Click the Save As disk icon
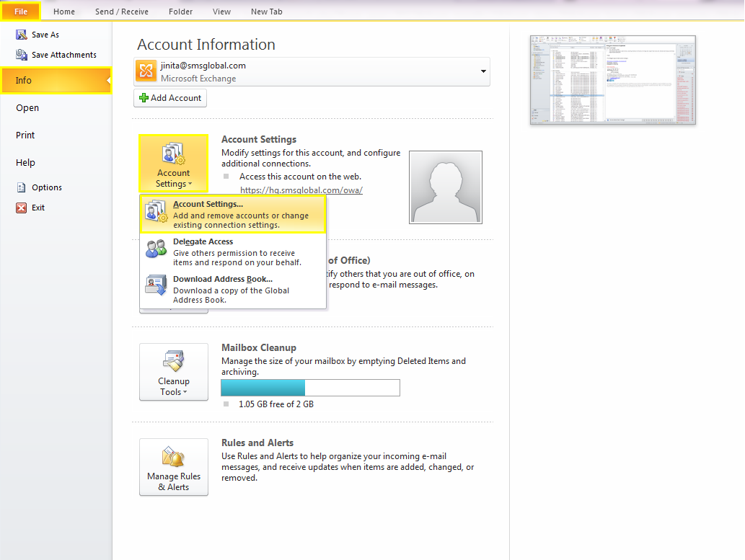Image resolution: width=745 pixels, height=560 pixels. click(22, 35)
